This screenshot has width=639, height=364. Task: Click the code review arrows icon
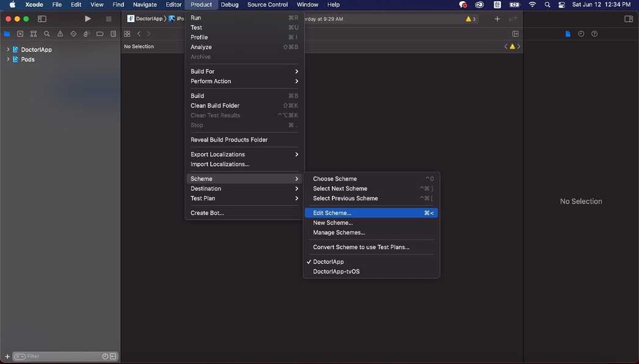513,19
